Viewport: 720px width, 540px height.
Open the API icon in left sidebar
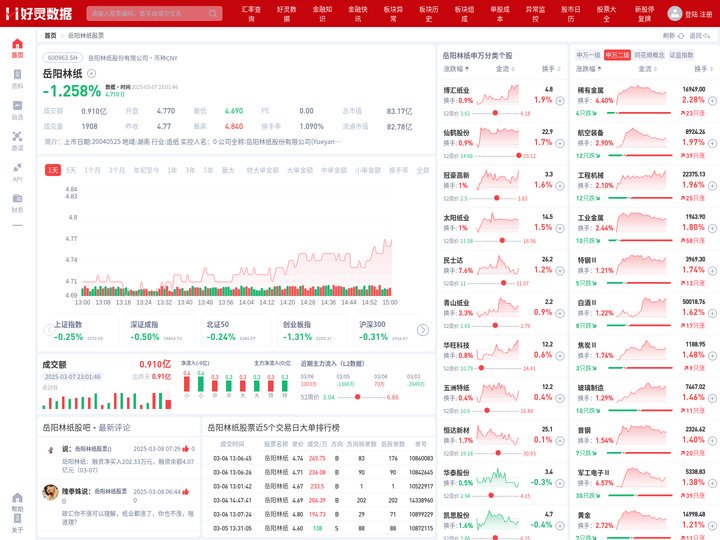click(x=17, y=167)
